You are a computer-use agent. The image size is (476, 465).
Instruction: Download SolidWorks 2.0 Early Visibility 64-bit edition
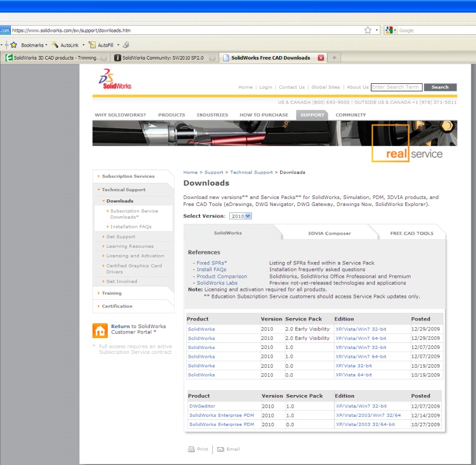coord(361,338)
